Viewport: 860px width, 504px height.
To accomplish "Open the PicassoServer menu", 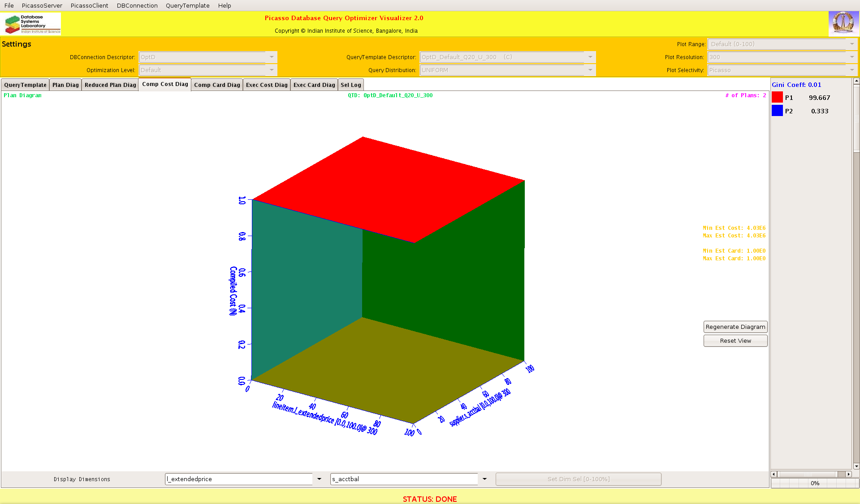I will click(x=42, y=5).
